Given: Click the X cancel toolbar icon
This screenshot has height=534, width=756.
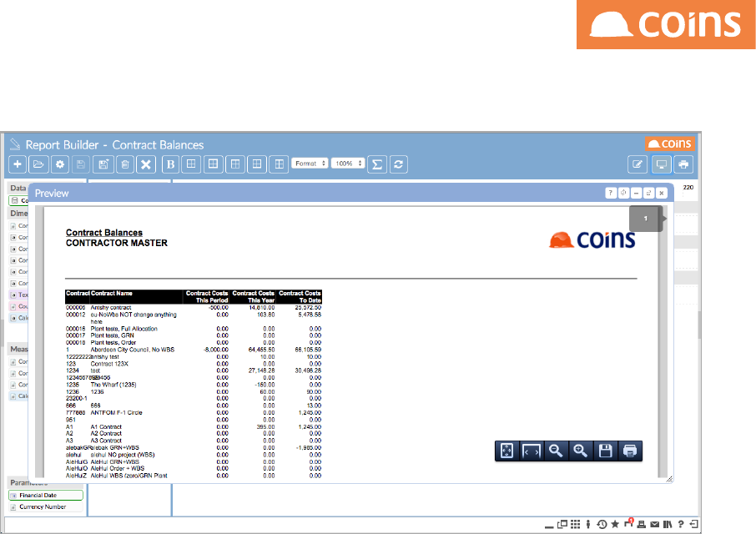Looking at the screenshot, I should coord(145,164).
